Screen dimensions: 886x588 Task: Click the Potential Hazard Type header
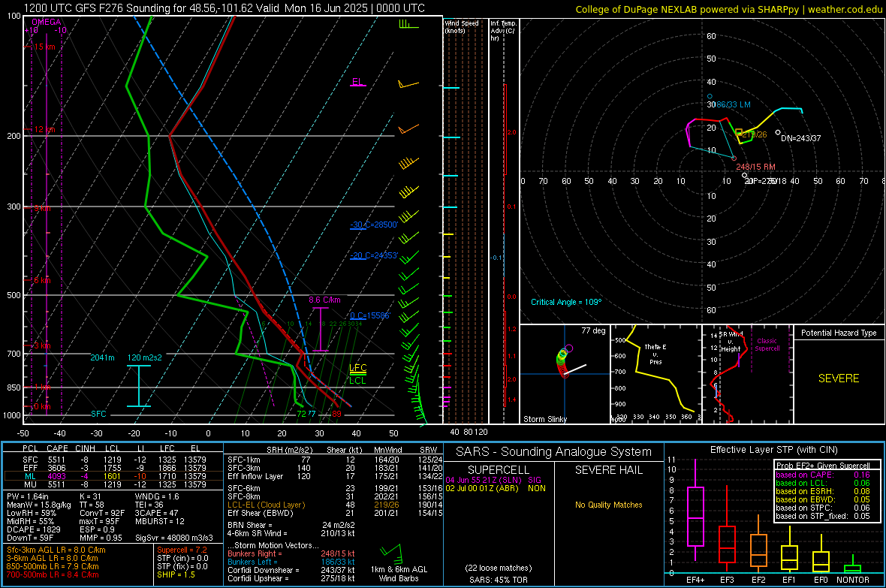pyautogui.click(x=839, y=333)
